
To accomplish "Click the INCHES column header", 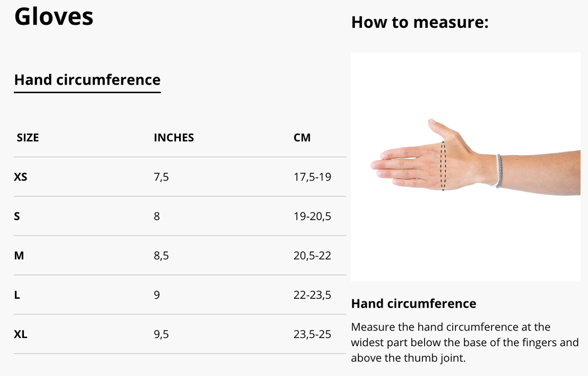I will pyautogui.click(x=174, y=137).
